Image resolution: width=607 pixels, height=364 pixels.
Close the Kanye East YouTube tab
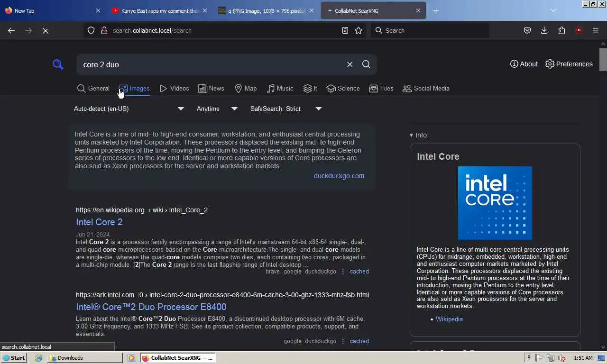(204, 10)
